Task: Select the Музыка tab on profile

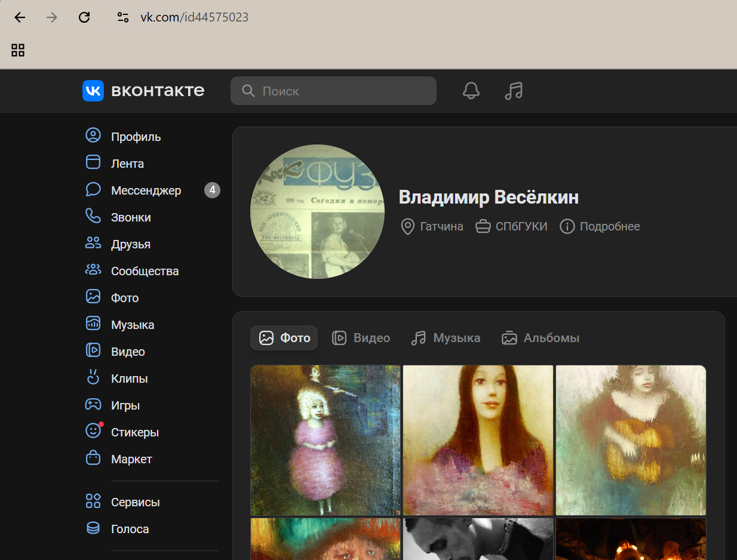Action: pyautogui.click(x=446, y=338)
